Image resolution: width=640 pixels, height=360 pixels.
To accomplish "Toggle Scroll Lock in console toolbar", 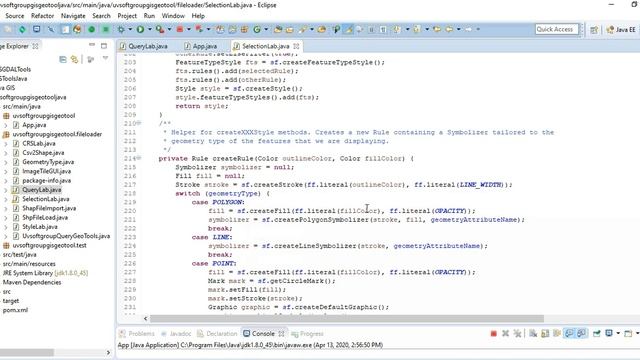I will tap(545, 333).
